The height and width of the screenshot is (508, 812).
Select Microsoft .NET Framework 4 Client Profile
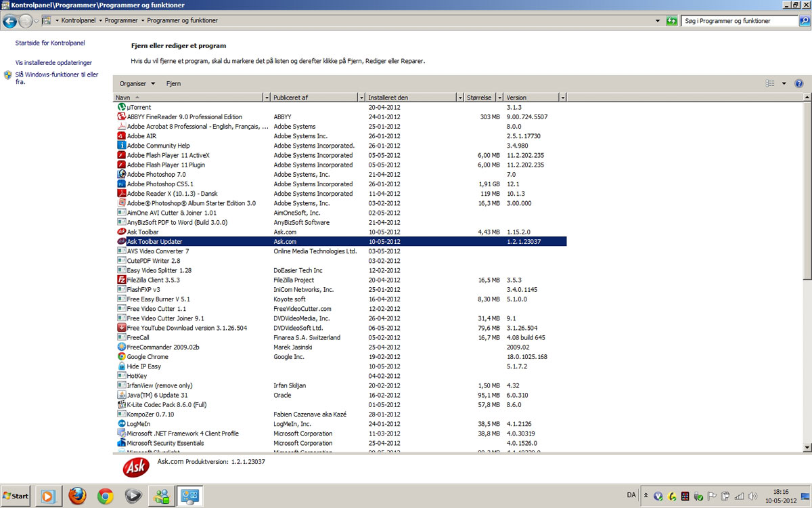[x=341, y=433]
